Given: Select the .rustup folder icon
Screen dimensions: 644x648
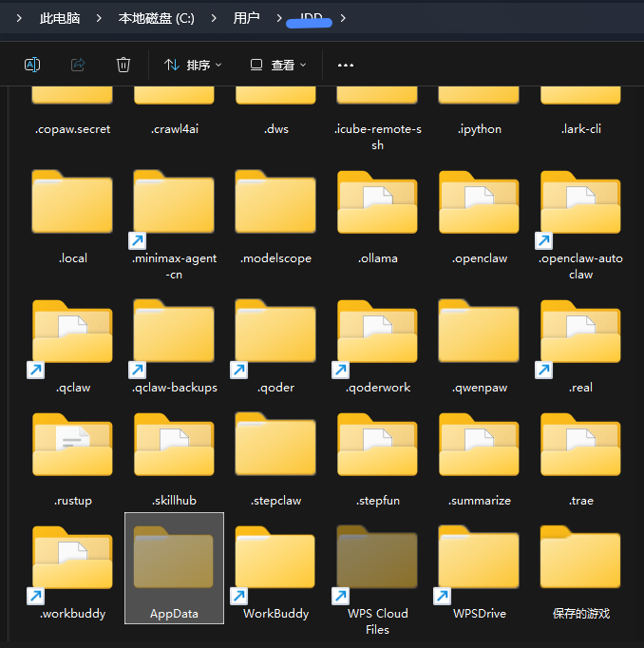Looking at the screenshot, I should click(72, 445).
